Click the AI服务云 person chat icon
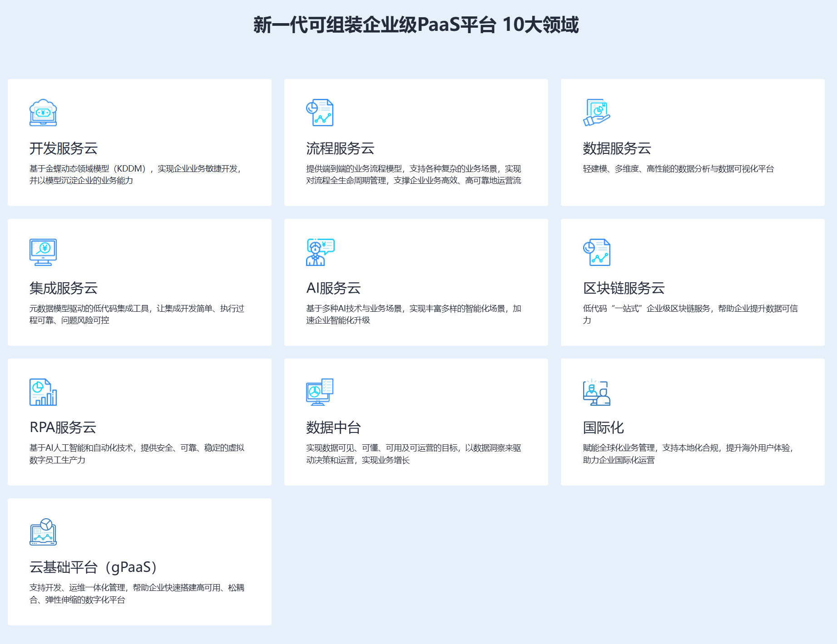 pos(320,252)
